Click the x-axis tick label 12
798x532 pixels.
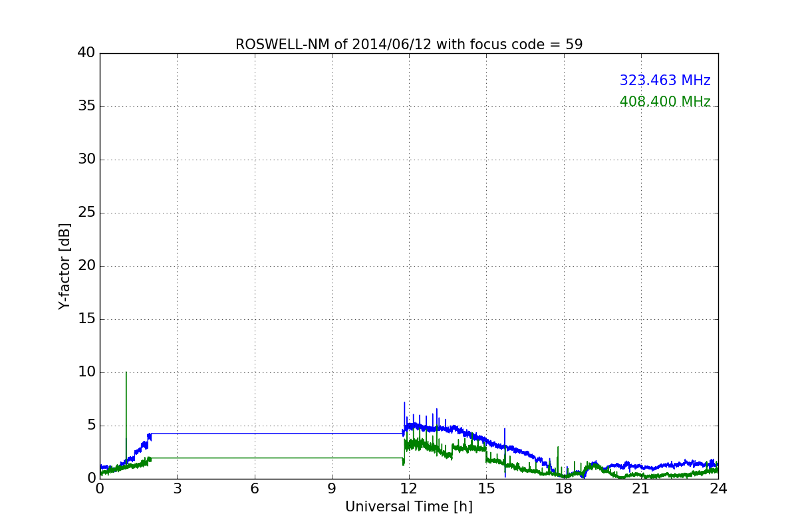409,489
